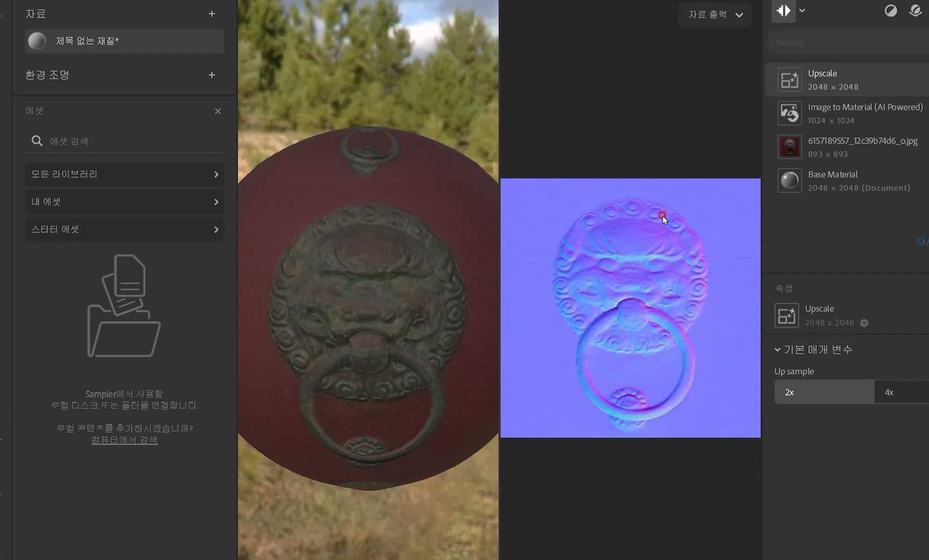Click the 컴퓨터에서 검색 link
The width and height of the screenshot is (929, 560).
[x=124, y=440]
